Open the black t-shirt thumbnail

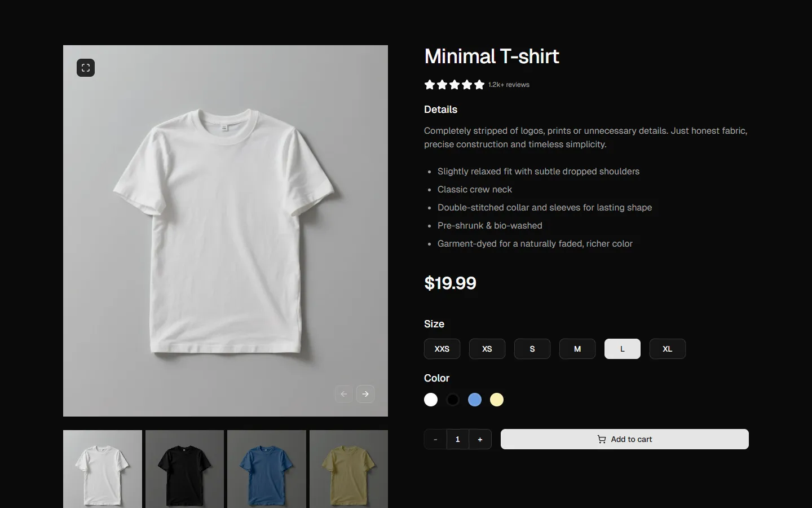tap(184, 469)
